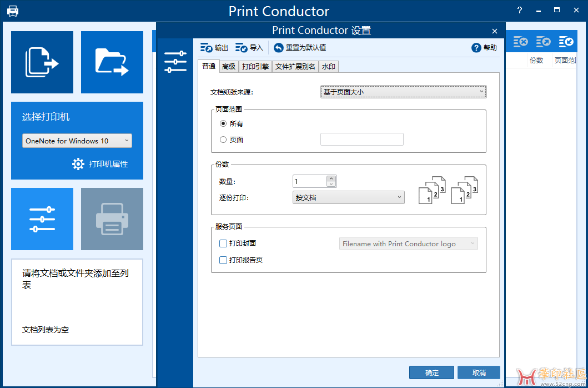The image size is (588, 388).
Task: Click the second collate pages illustration
Action: click(465, 190)
